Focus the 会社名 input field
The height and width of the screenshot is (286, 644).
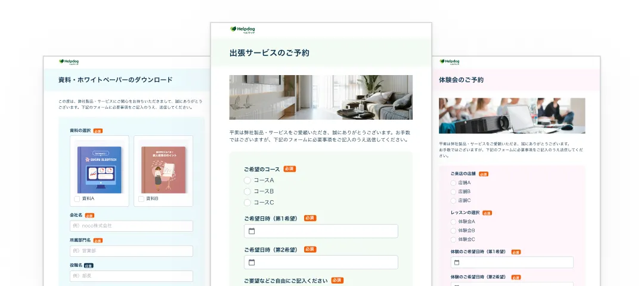point(131,226)
